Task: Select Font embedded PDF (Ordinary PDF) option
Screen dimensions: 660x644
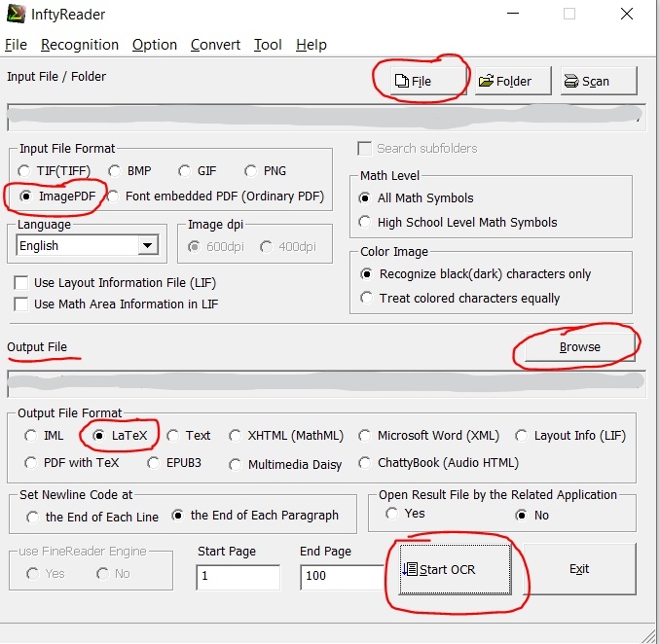Action: tap(215, 197)
